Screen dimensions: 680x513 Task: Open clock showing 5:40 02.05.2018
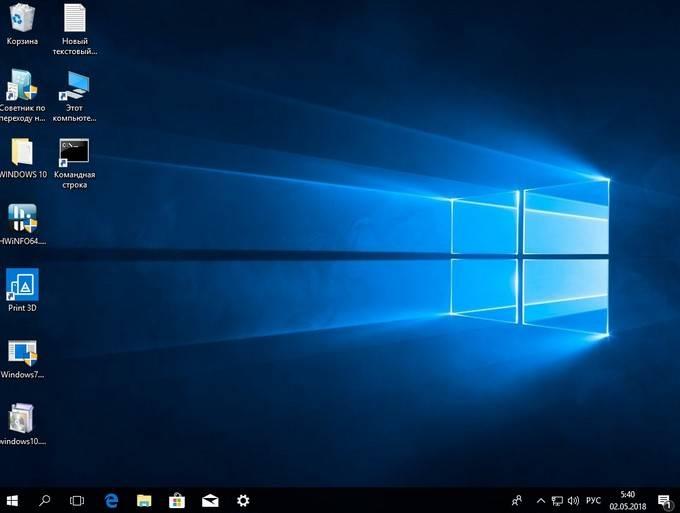click(628, 500)
